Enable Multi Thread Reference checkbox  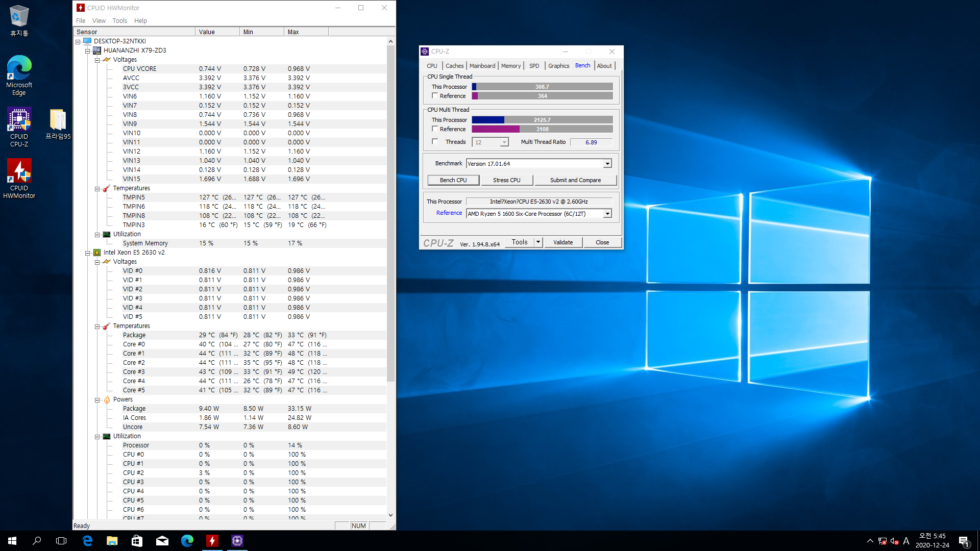[x=435, y=129]
